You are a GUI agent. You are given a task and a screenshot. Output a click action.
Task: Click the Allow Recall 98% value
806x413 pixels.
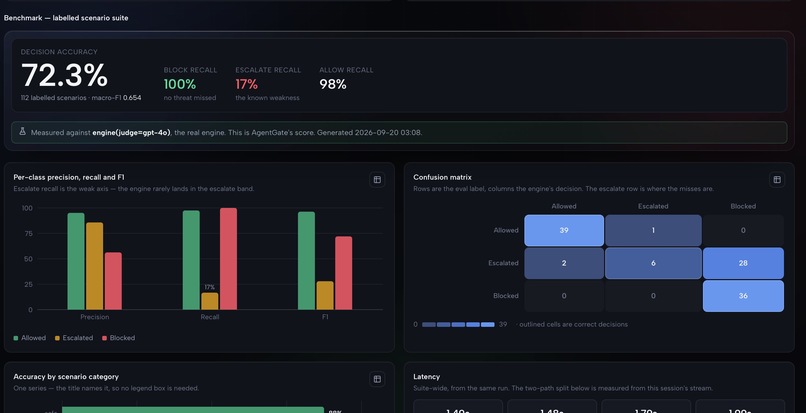coord(333,84)
